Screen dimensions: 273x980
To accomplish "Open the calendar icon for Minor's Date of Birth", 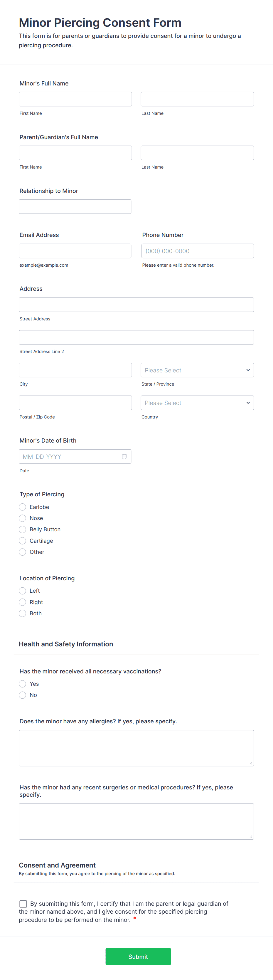I will click(x=125, y=456).
